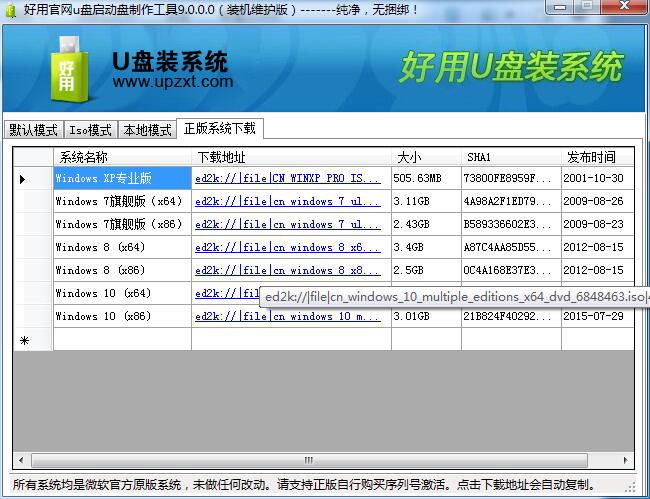Image resolution: width=650 pixels, height=499 pixels.
Task: Select the Windows XP专业版 name cell
Action: pyautogui.click(x=122, y=178)
